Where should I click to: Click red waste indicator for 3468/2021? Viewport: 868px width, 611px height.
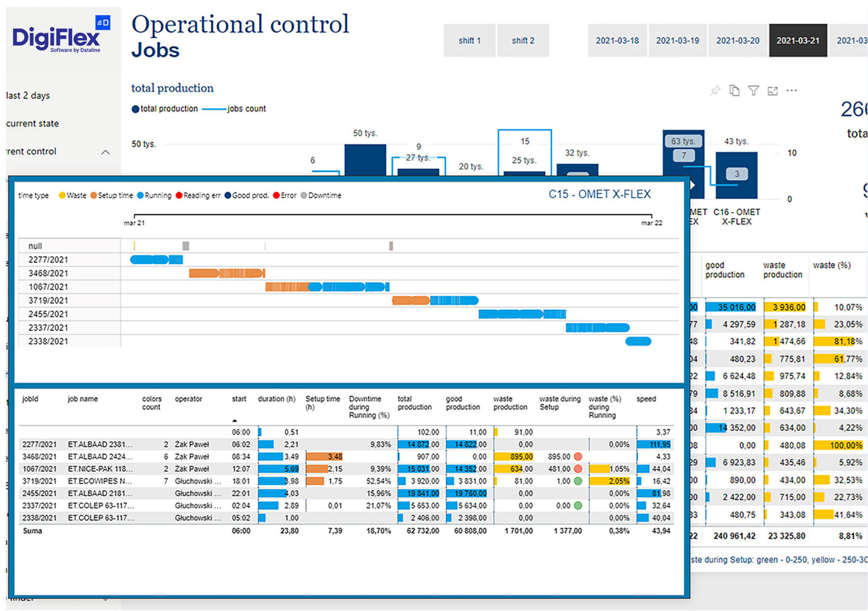(x=578, y=456)
